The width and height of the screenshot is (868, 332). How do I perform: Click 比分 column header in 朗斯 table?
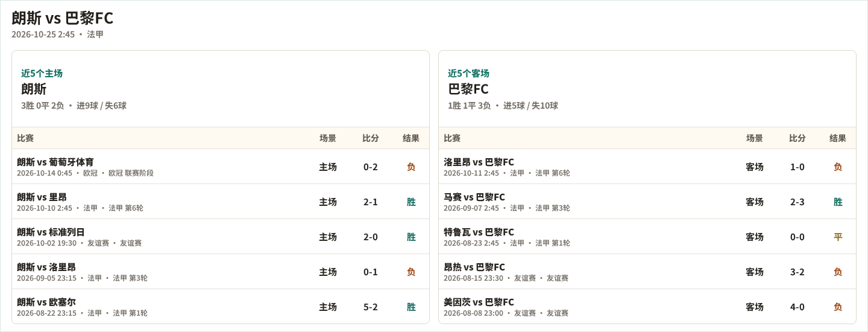pyautogui.click(x=371, y=138)
